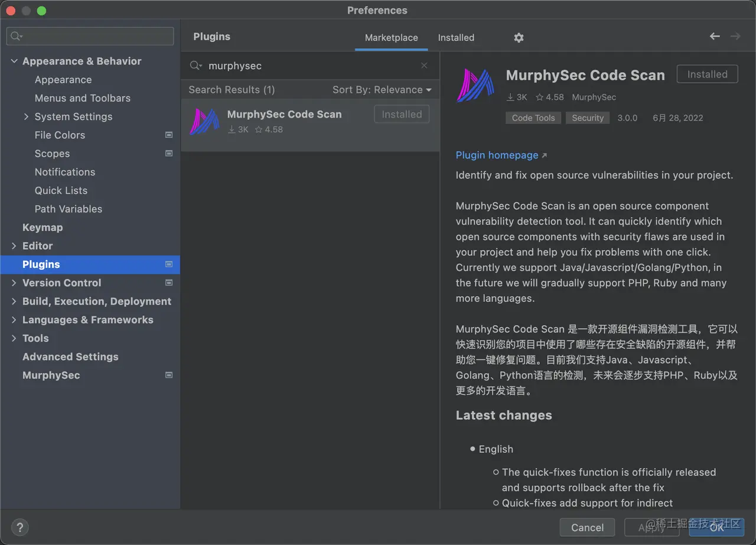756x545 pixels.
Task: Select File Colors settings page
Action: tap(60, 135)
